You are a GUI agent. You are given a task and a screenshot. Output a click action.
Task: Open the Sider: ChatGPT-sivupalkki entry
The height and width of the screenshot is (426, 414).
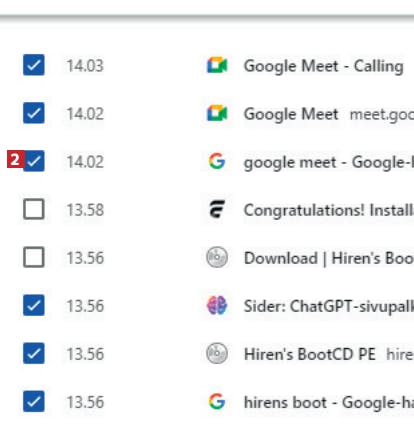[329, 306]
